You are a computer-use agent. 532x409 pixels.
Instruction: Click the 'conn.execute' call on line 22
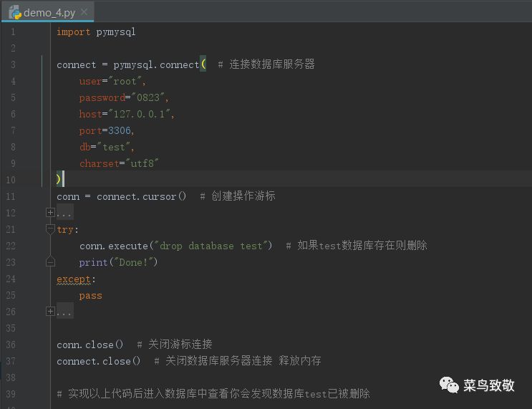pos(114,246)
